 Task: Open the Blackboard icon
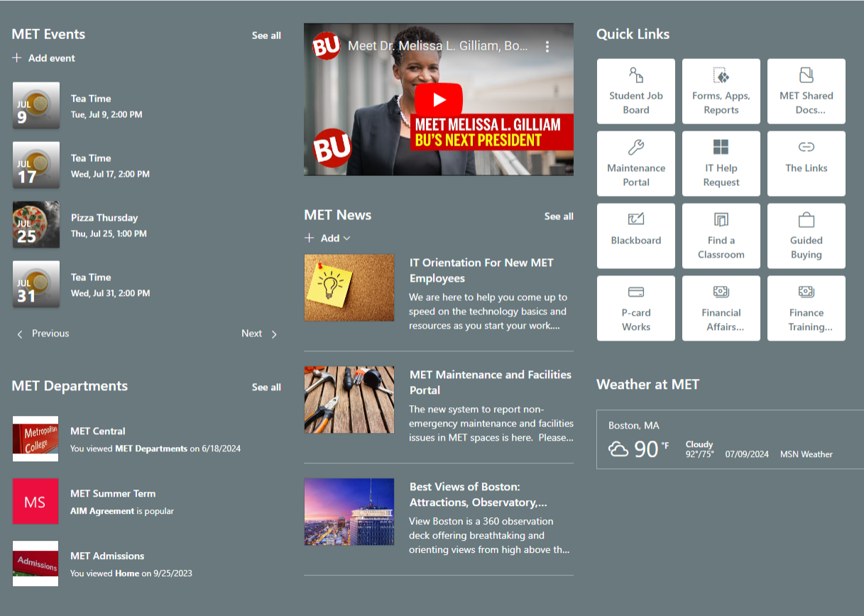pyautogui.click(x=636, y=220)
